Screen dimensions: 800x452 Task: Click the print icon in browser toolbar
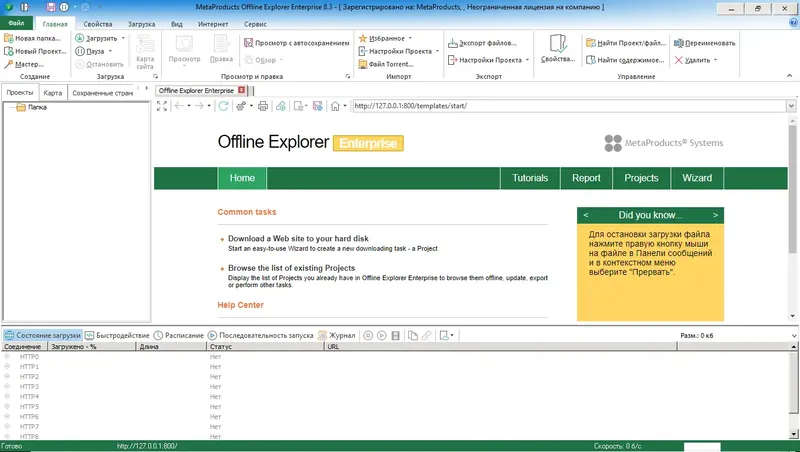263,106
